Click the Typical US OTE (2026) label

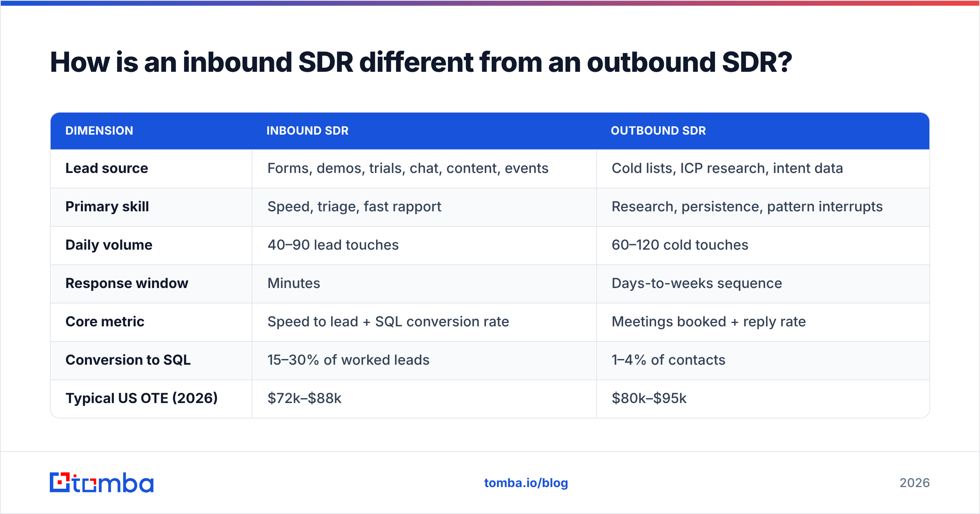[x=142, y=398]
